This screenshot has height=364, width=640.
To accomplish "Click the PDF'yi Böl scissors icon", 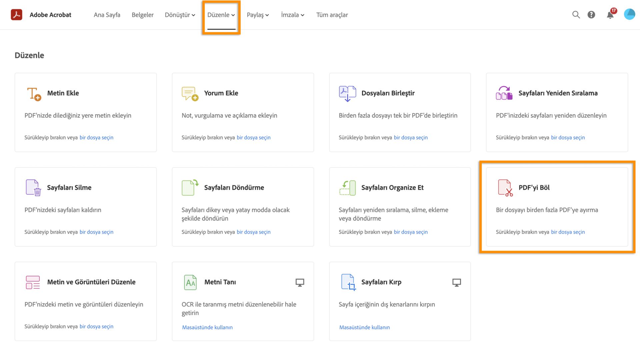I will (505, 188).
